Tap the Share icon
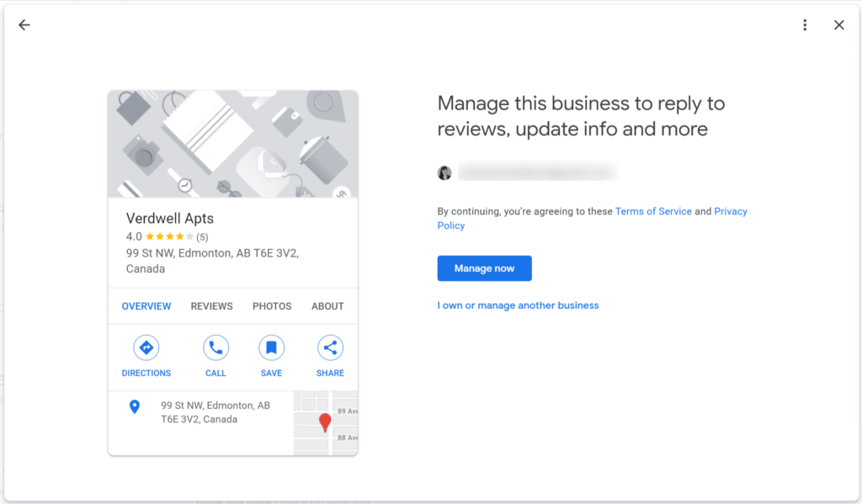The height and width of the screenshot is (504, 862). (330, 347)
